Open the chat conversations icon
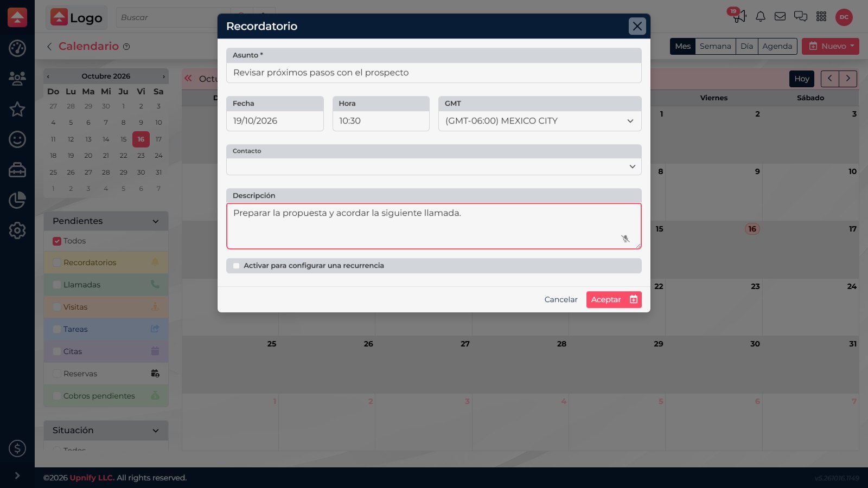 (801, 16)
